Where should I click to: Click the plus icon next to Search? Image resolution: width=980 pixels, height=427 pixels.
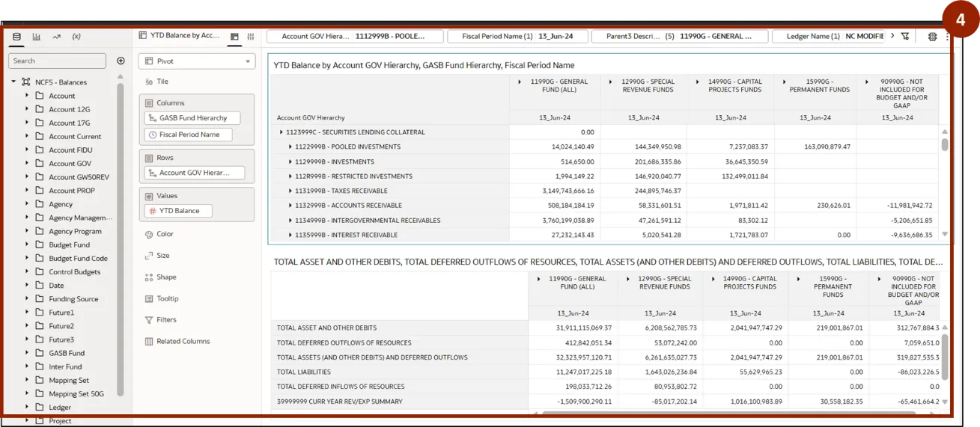pyautogui.click(x=121, y=61)
